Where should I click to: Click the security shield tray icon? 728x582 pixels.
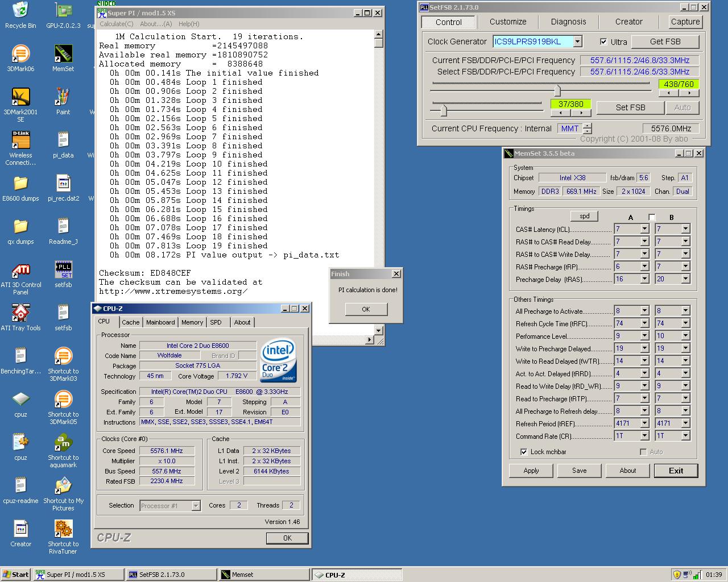(676, 575)
